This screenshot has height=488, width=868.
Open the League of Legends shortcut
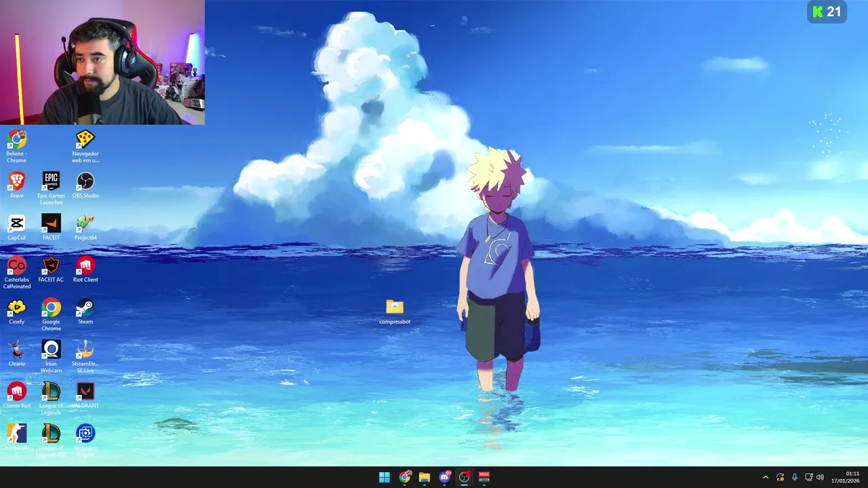[51, 399]
